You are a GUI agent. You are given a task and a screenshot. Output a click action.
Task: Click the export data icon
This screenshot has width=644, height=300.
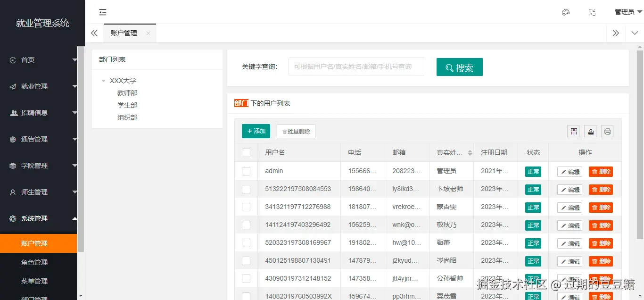[590, 131]
